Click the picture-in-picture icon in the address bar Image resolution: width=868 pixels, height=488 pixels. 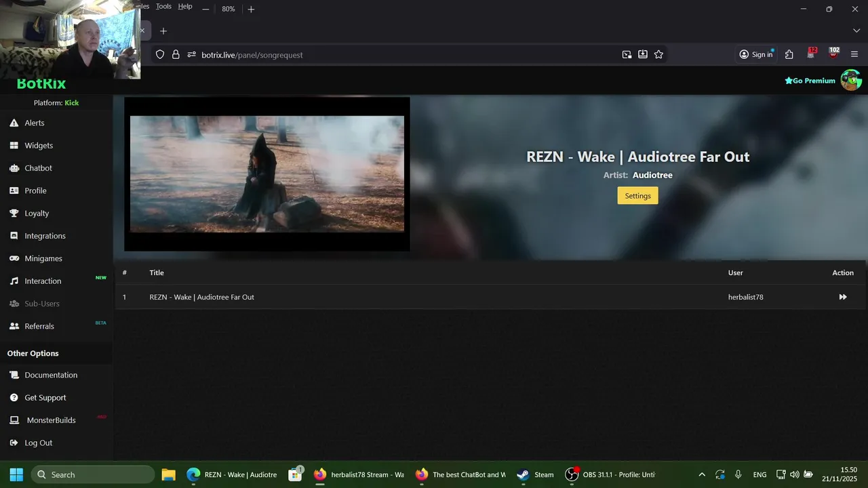coord(627,55)
